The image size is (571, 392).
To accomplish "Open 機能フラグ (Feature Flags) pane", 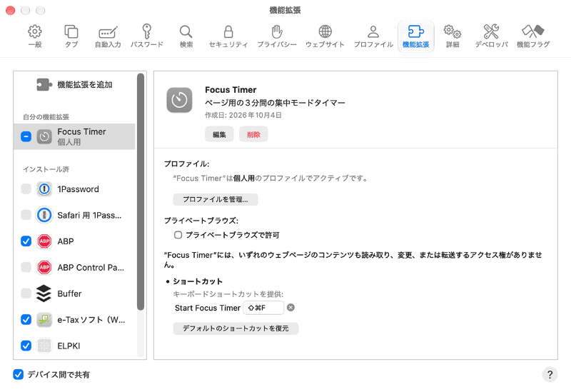I will click(x=533, y=36).
